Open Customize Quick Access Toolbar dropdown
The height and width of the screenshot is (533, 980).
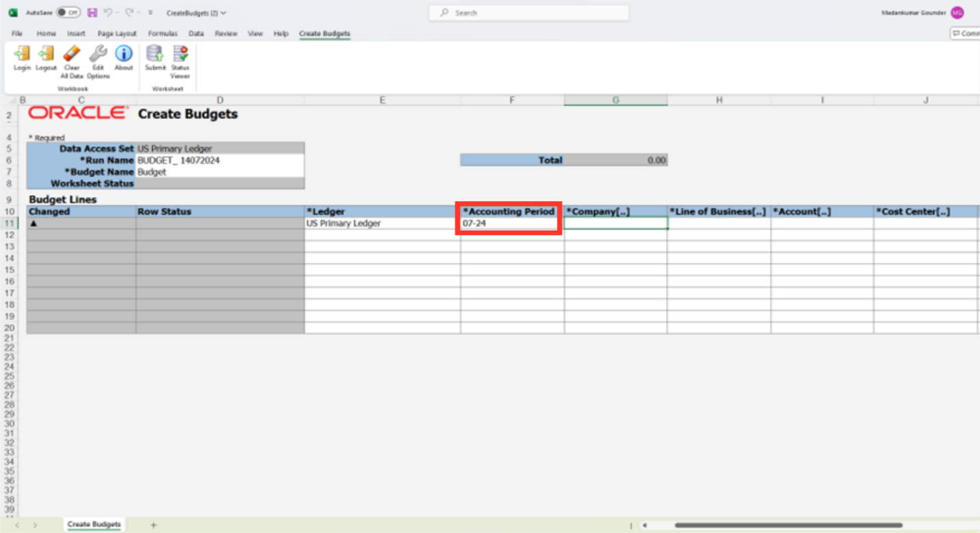coord(151,13)
